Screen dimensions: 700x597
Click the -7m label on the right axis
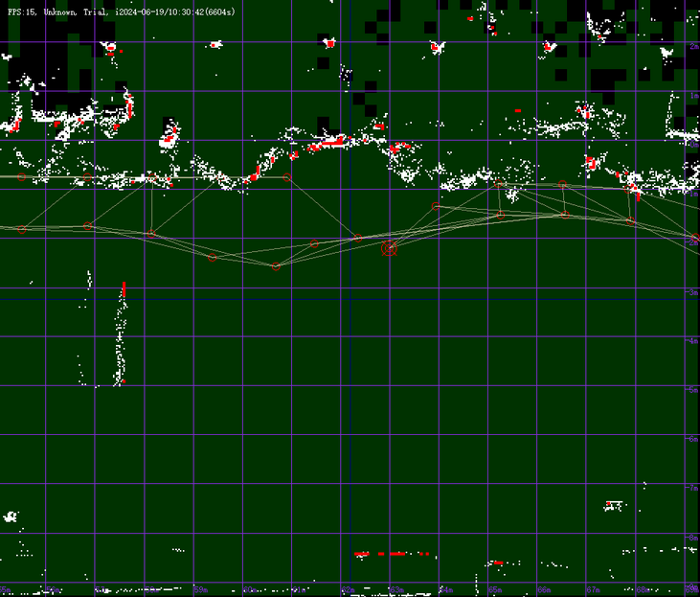[x=692, y=489]
